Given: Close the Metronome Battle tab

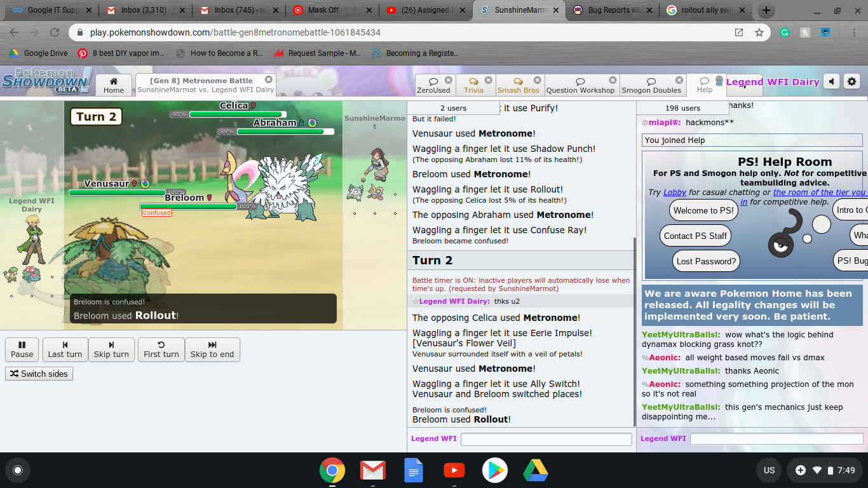Looking at the screenshot, I should [269, 79].
